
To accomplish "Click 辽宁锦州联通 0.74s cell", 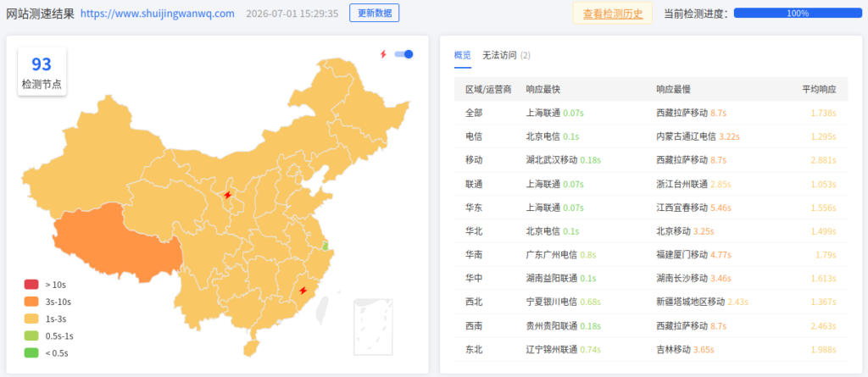I will point(564,349).
